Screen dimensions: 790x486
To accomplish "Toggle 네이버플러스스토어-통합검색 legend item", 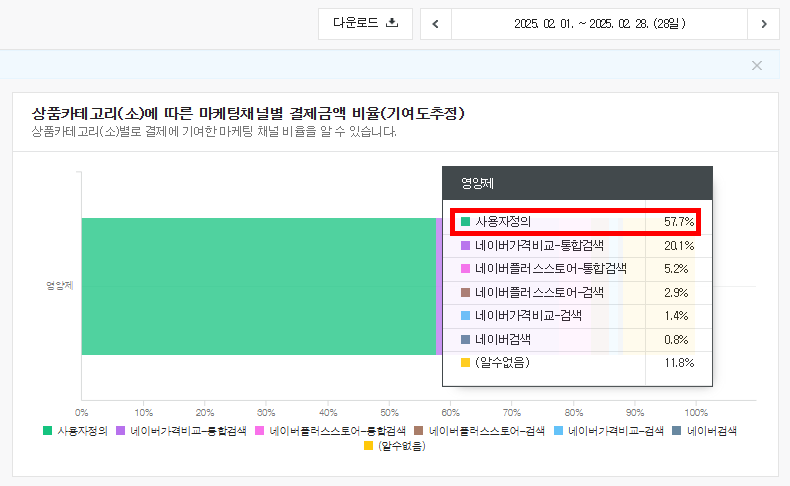I will (331, 431).
